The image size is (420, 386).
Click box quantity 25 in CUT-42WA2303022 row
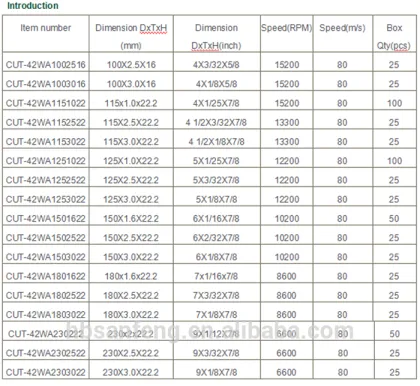(394, 372)
